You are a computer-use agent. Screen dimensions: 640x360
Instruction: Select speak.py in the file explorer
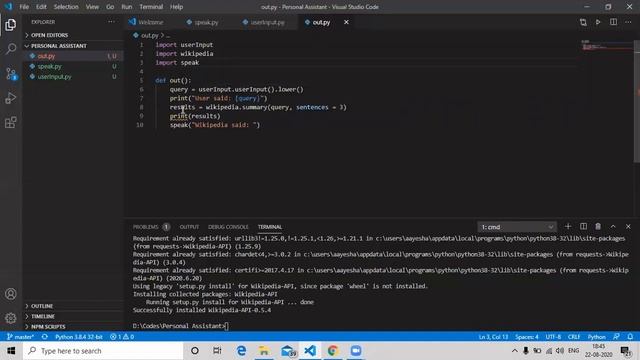point(73,67)
